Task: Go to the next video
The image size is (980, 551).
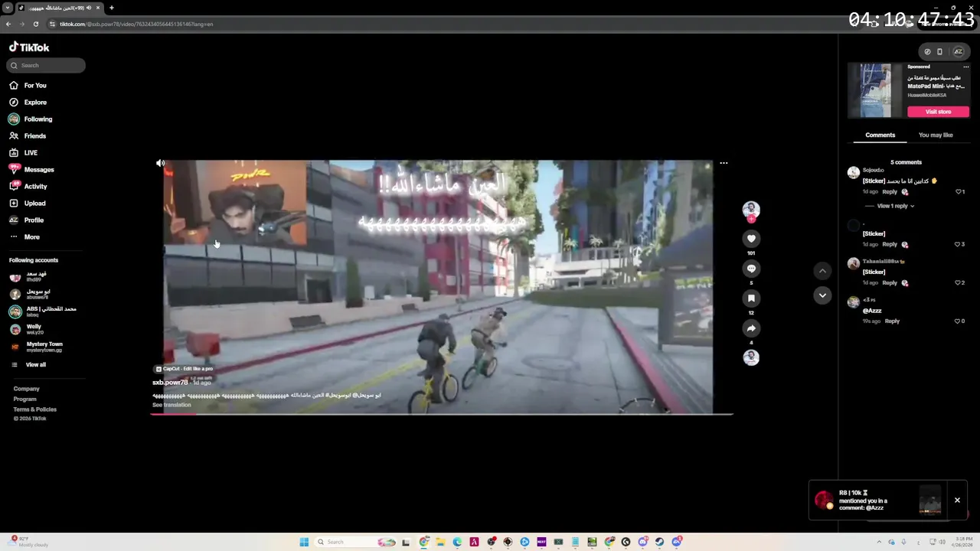Action: tap(822, 295)
